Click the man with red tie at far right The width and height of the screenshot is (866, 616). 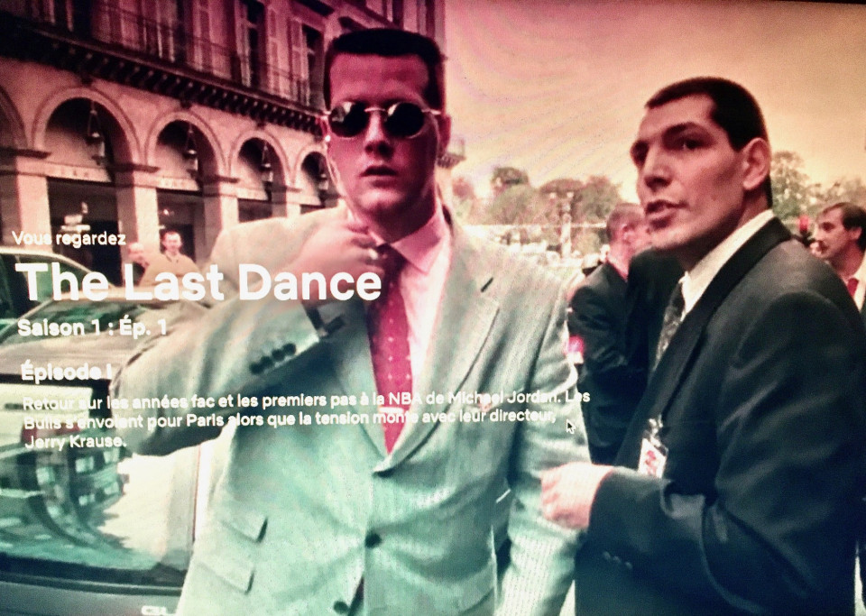pos(841,244)
